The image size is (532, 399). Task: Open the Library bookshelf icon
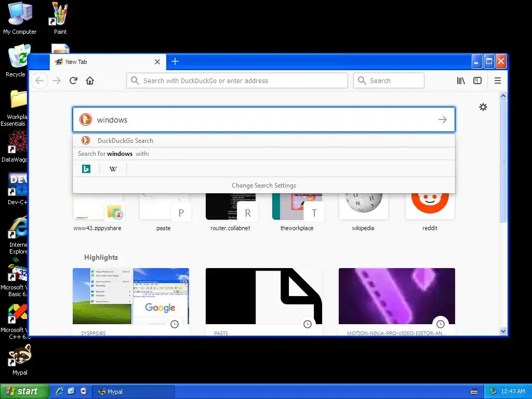(x=461, y=81)
